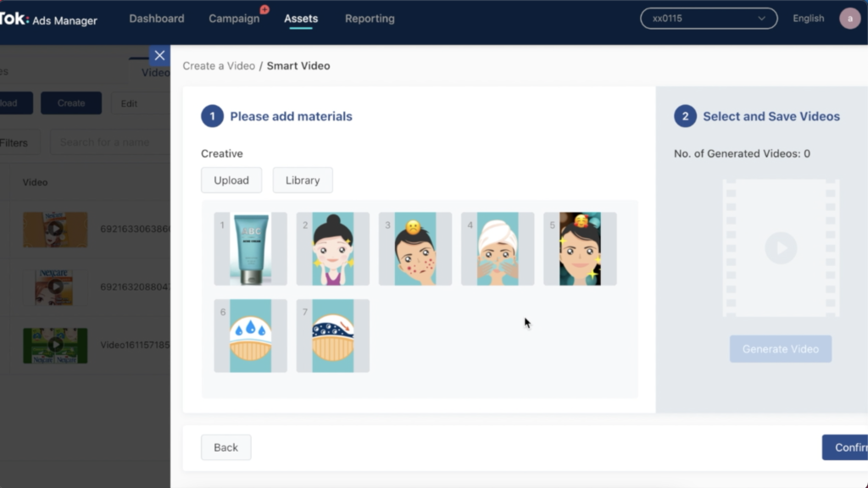Open the Dashboard tab
The width and height of the screenshot is (868, 488).
click(157, 19)
